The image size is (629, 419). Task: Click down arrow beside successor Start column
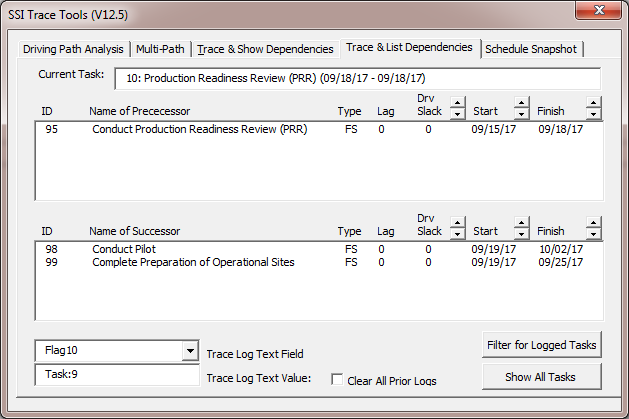pyautogui.click(x=521, y=234)
